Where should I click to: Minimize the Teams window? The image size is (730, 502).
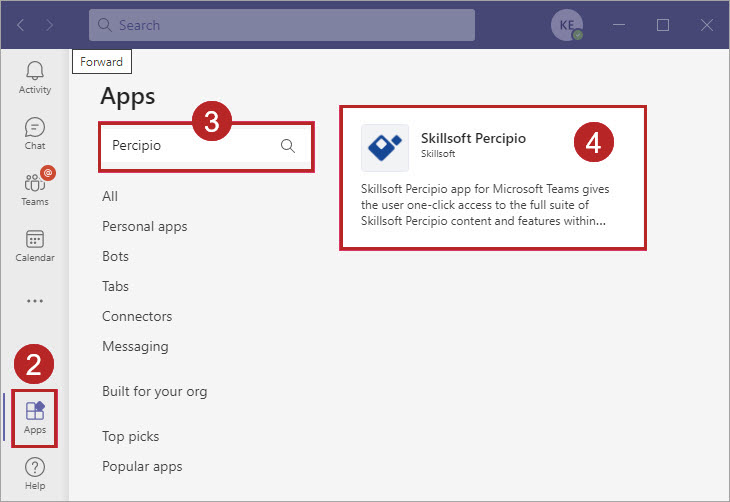point(619,25)
